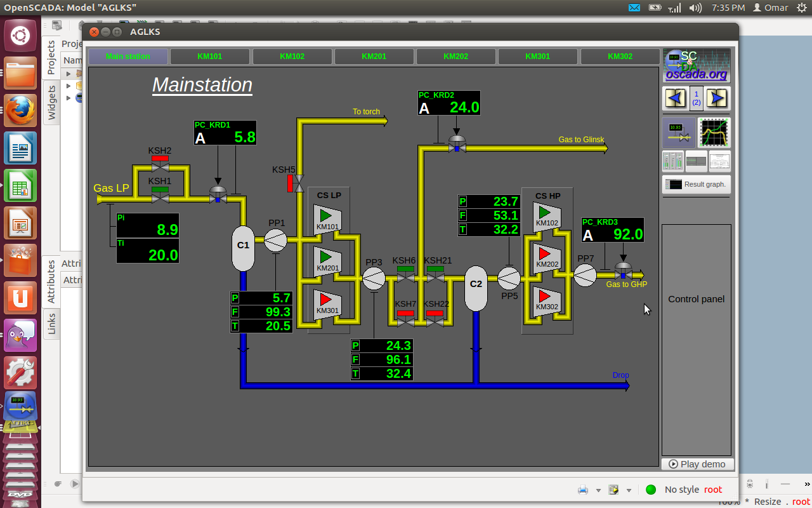Expand the first project tree item

[68, 74]
